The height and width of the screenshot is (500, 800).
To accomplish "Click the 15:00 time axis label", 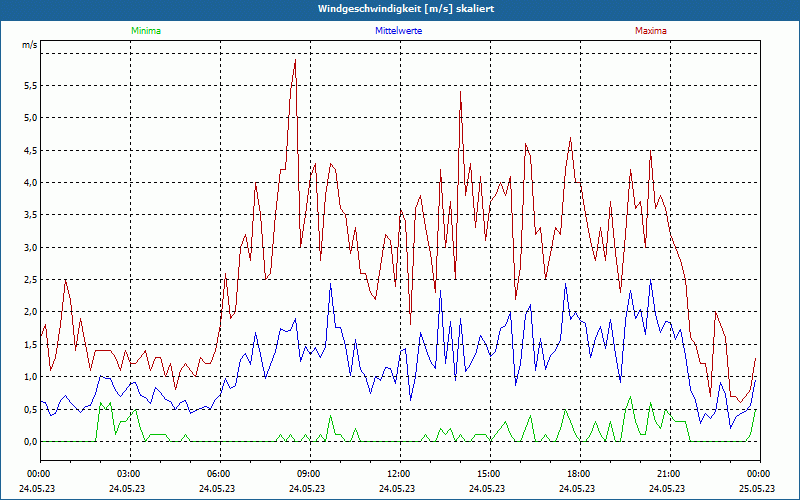I will click(x=488, y=474).
